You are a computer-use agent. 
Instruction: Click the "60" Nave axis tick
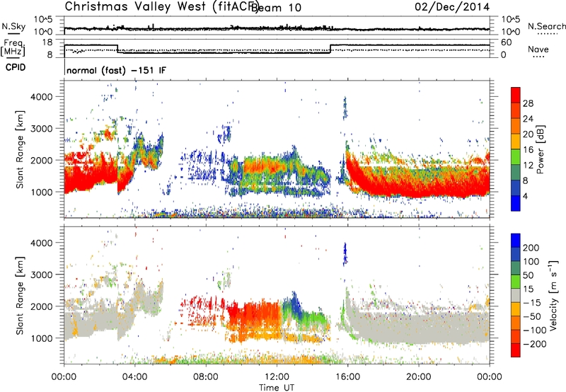pyautogui.click(x=507, y=42)
